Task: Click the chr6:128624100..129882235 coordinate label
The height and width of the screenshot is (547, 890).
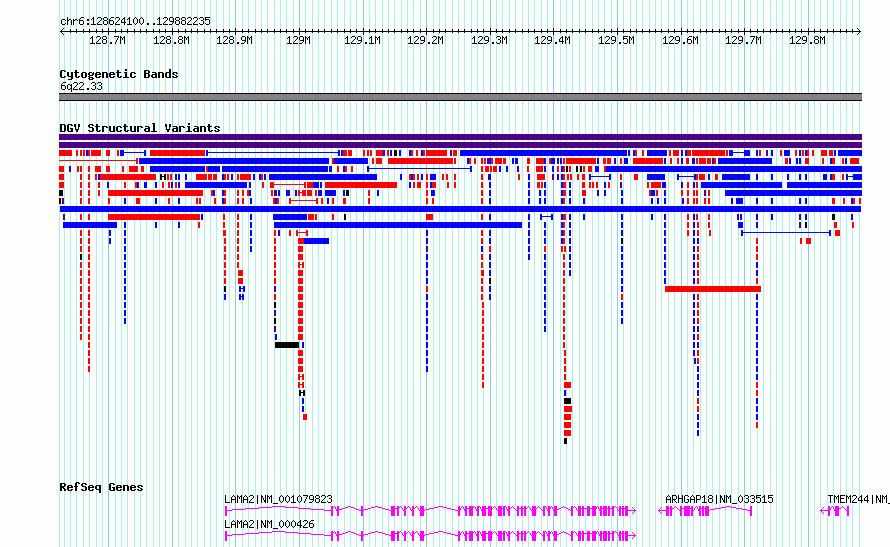Action: (135, 22)
